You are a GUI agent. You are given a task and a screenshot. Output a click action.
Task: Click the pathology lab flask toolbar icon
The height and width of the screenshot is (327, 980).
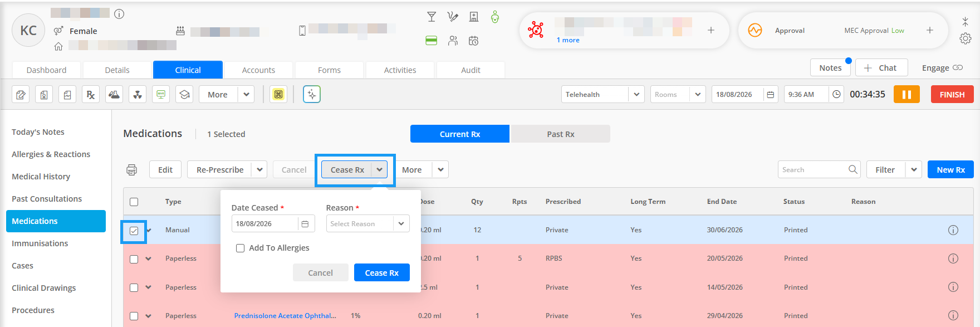pos(114,94)
